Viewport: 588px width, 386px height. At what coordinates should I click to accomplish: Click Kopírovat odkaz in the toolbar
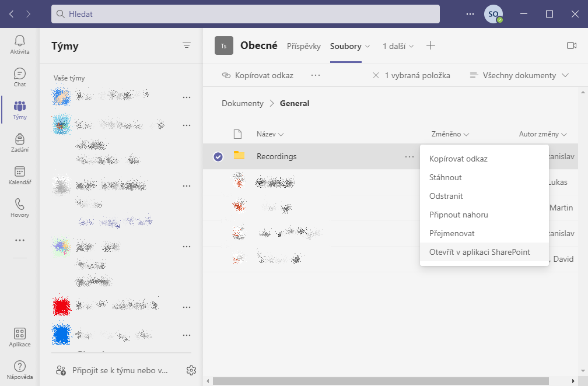coord(257,75)
